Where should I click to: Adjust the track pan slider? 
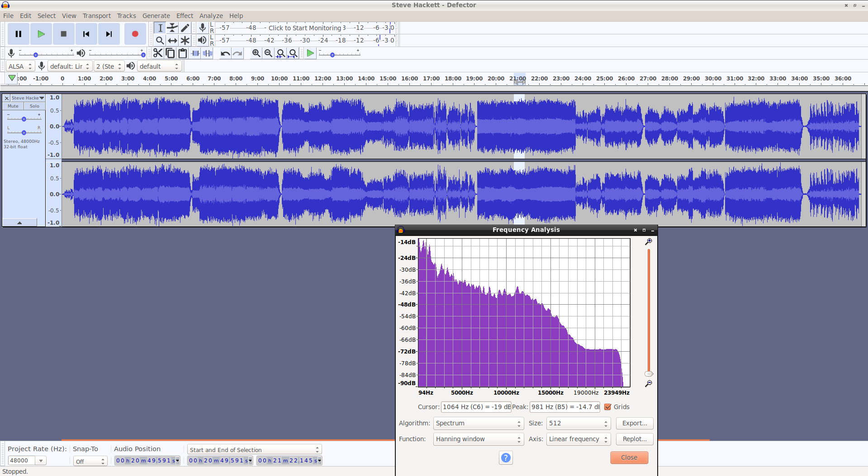pyautogui.click(x=24, y=132)
